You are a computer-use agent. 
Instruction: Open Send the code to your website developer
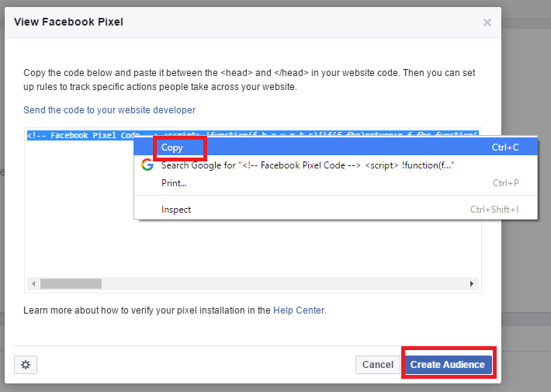point(109,110)
